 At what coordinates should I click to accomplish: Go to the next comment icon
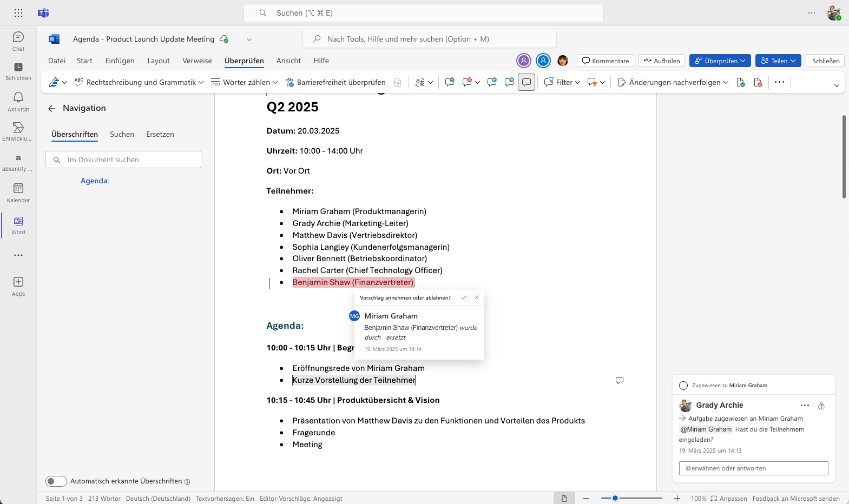pos(509,82)
